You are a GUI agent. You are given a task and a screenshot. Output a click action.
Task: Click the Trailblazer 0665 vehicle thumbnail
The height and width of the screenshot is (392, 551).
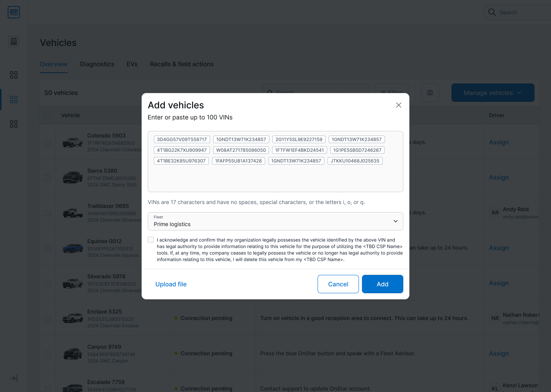73,213
